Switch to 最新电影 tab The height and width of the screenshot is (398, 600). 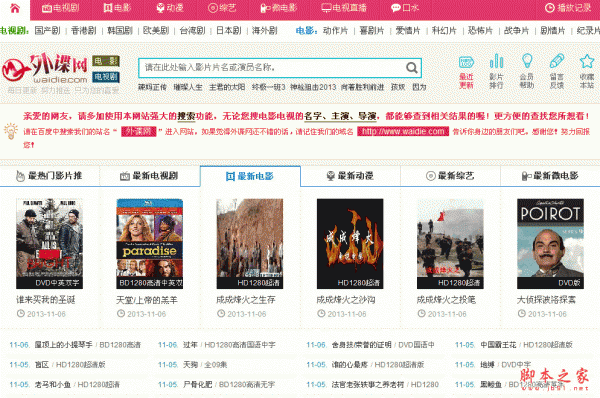click(x=250, y=176)
